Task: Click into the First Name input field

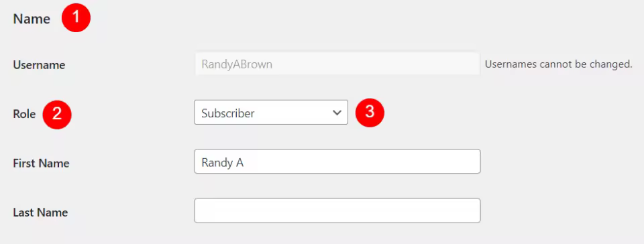Action: 337,162
